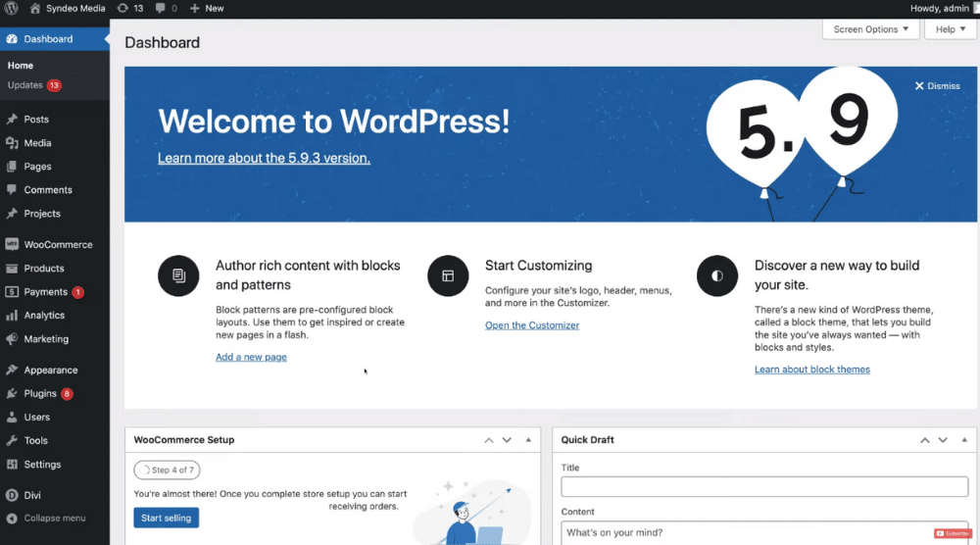
Task: Click the Users person icon
Action: tap(12, 417)
